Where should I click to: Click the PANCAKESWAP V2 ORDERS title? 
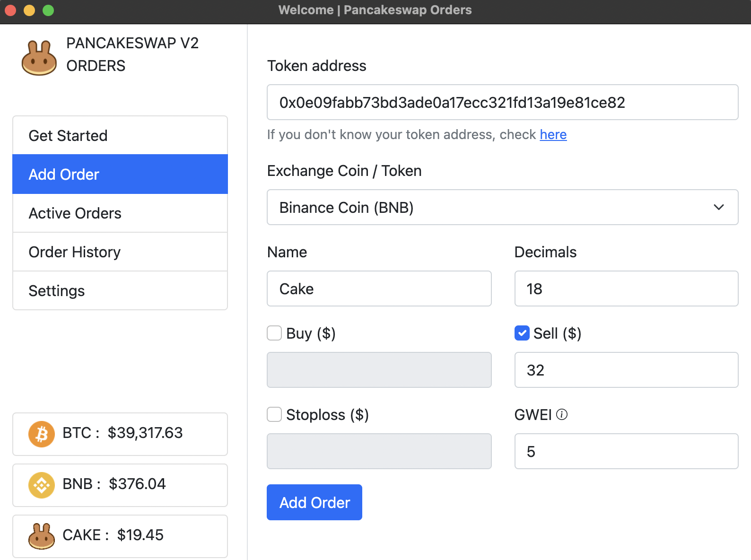coord(132,54)
